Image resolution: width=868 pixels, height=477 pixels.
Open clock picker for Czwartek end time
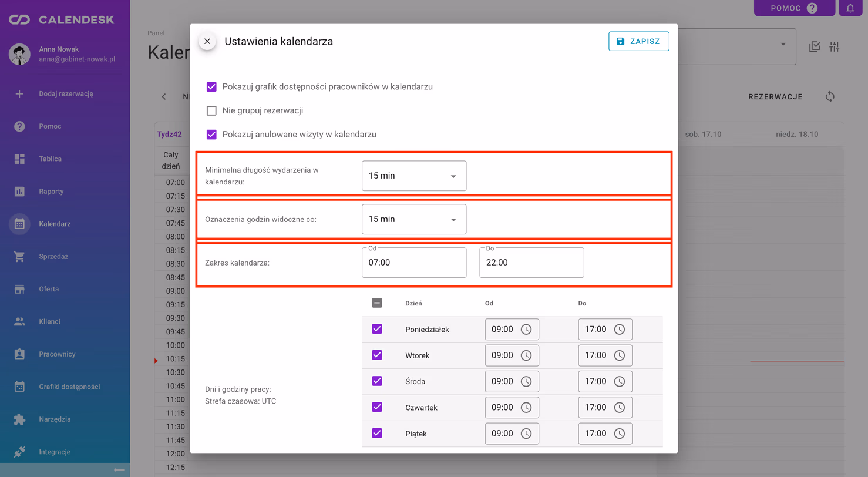pyautogui.click(x=620, y=407)
